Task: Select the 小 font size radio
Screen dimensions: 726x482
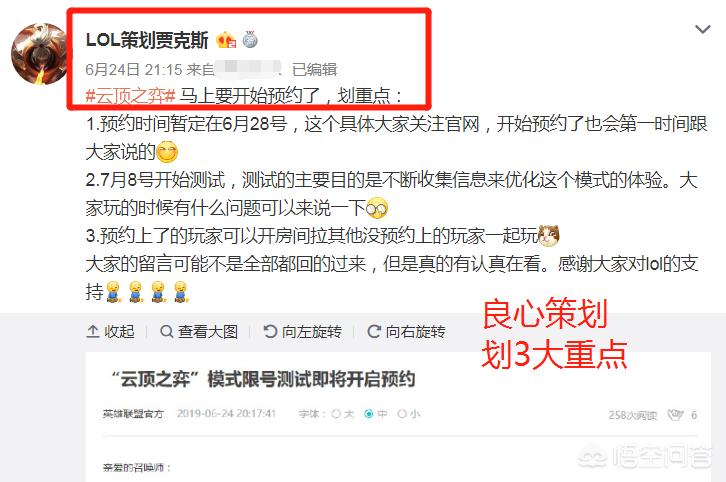Action: 402,414
